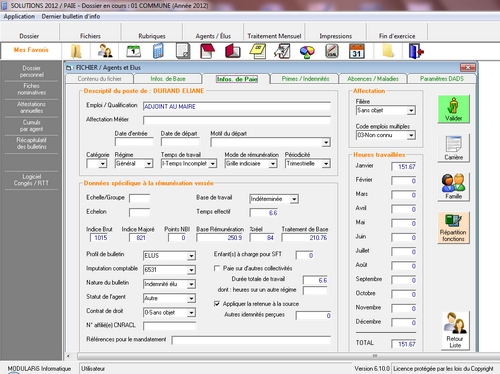The width and height of the screenshot is (500, 374).
Task: Click Retour Liste button
Action: (x=455, y=331)
